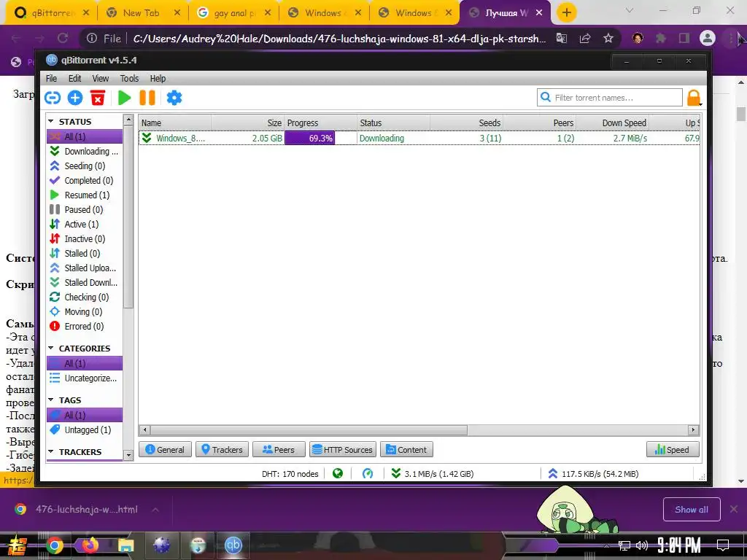Image resolution: width=747 pixels, height=560 pixels.
Task: Select All (1) under TAGS
Action: pyautogui.click(x=85, y=415)
